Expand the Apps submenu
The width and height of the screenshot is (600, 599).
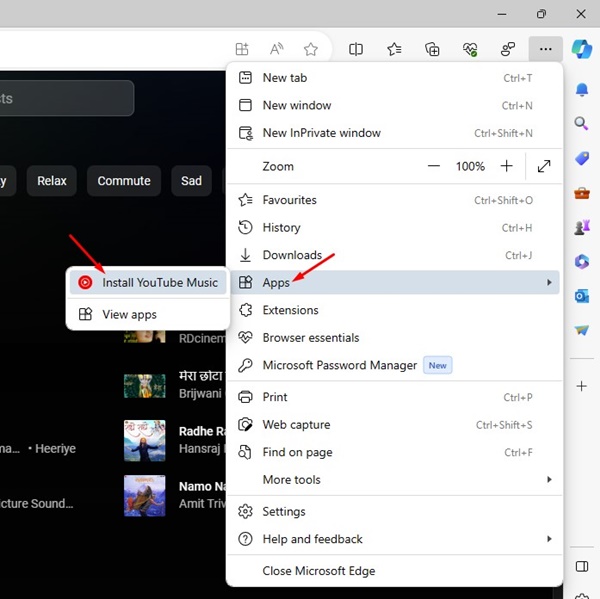click(x=395, y=282)
